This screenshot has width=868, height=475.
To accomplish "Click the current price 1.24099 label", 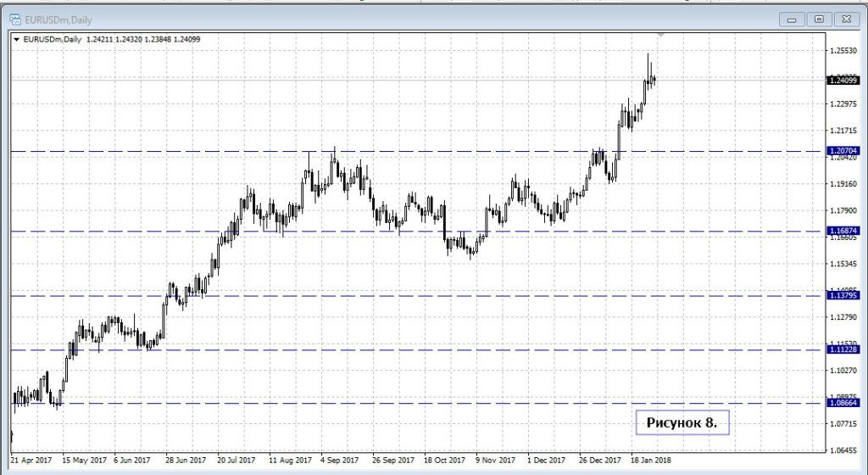I will pos(843,80).
